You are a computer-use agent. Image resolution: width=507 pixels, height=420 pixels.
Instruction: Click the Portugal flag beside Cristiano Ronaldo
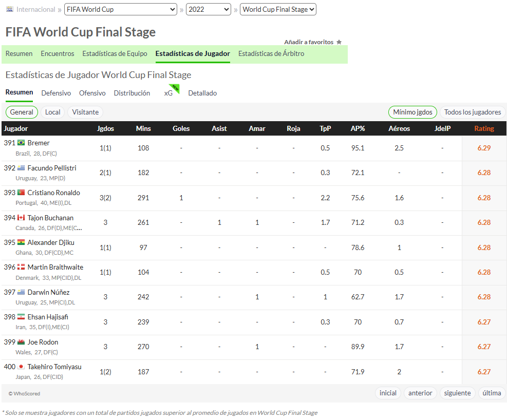pyautogui.click(x=21, y=193)
